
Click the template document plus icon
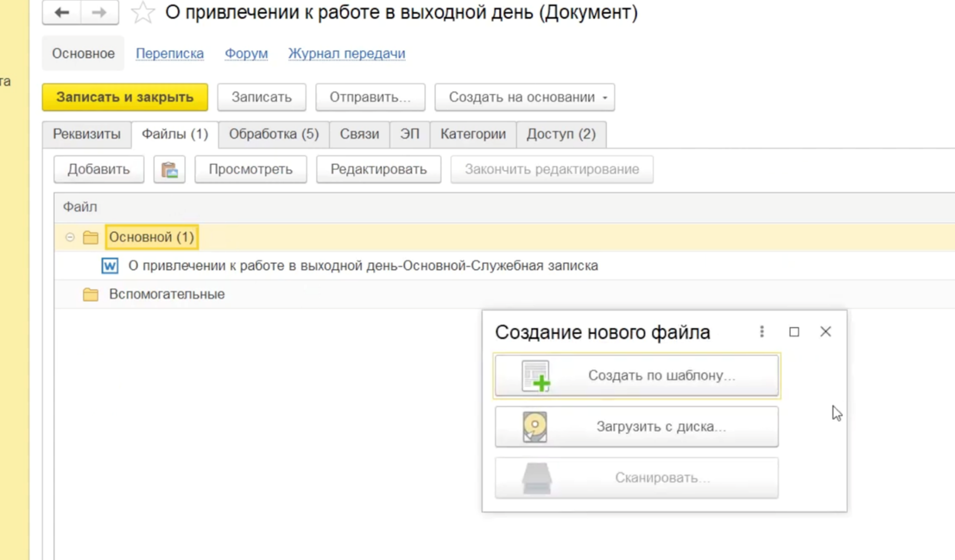coord(536,376)
